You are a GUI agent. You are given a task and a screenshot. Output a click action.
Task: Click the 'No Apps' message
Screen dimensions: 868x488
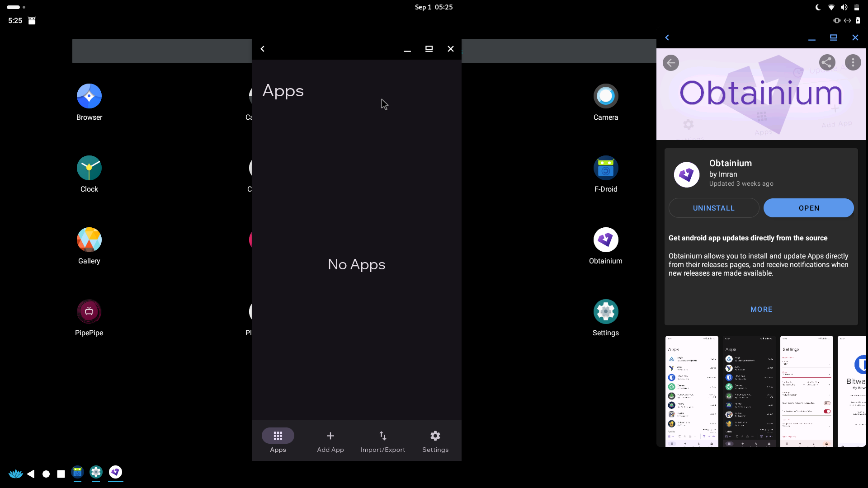[x=357, y=264]
